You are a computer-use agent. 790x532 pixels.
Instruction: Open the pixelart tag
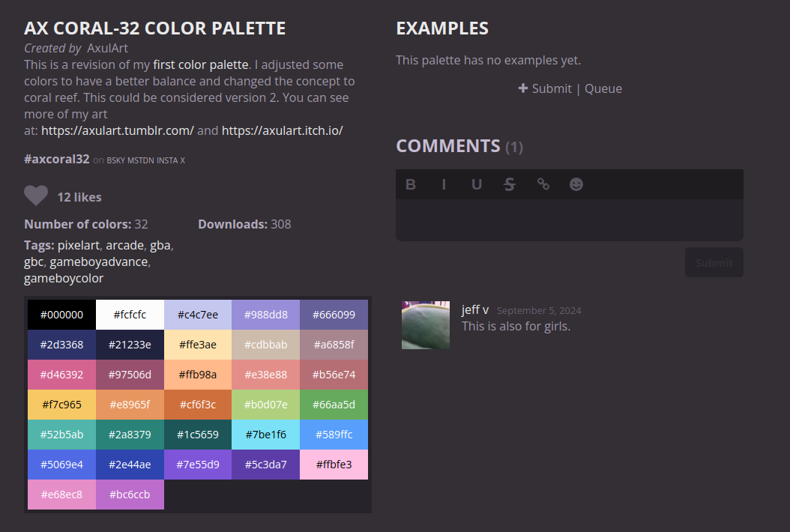pos(79,245)
